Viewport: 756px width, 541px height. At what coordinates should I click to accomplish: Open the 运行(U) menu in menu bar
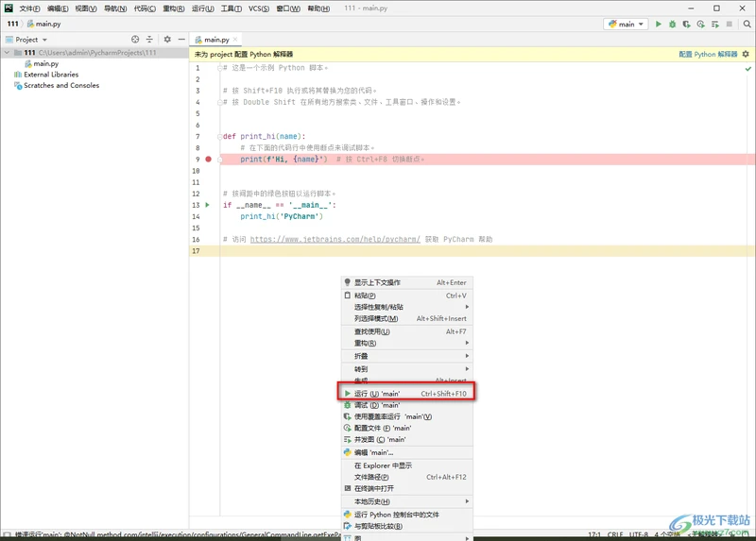tap(202, 8)
